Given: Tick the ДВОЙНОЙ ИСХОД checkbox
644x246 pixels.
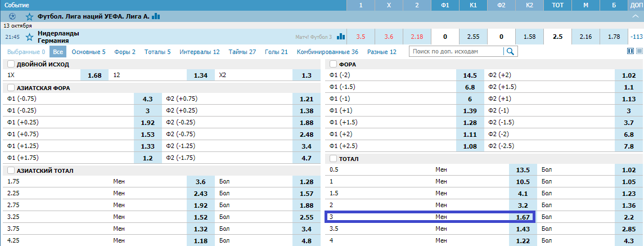Looking at the screenshot, I should [11, 64].
